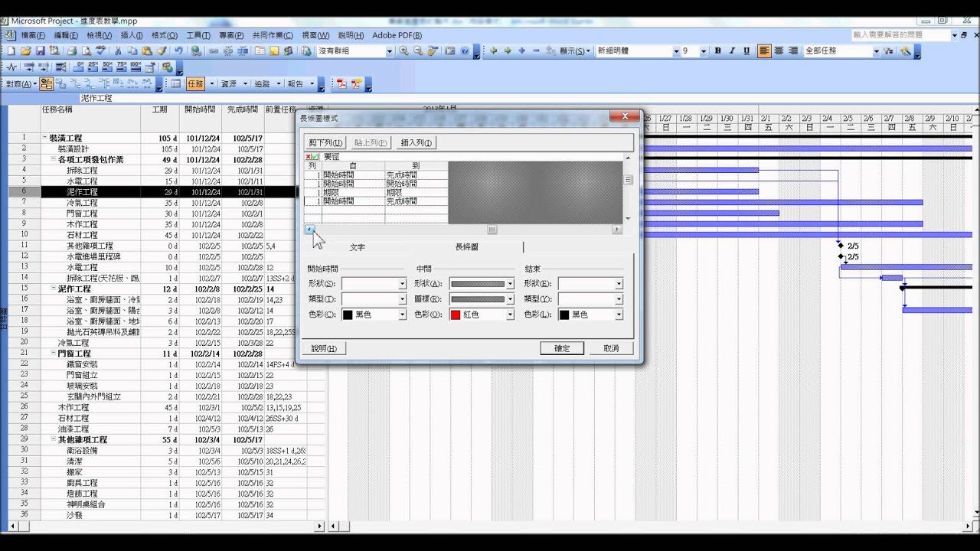Click the green check accept-entry button in dialog

tap(316, 156)
